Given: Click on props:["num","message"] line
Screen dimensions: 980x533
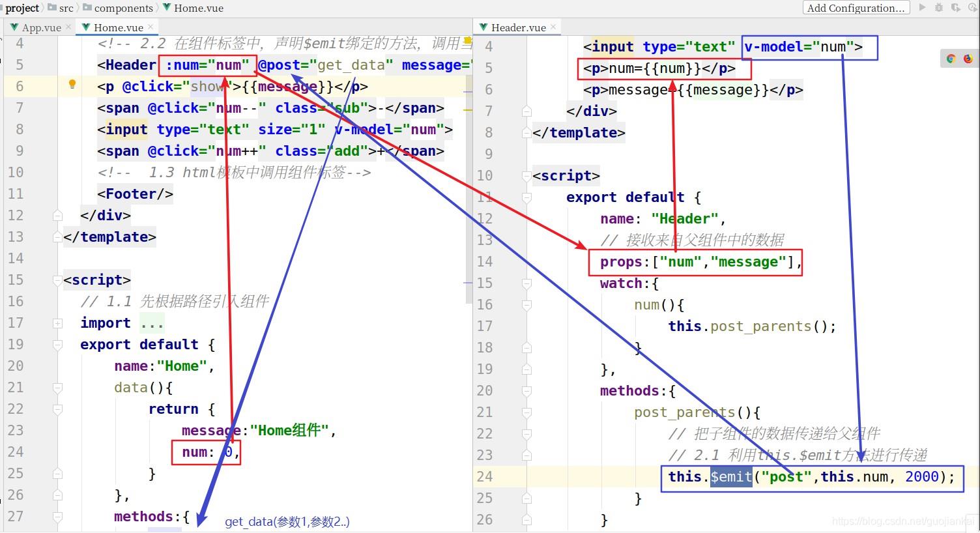Looking at the screenshot, I should coord(701,262).
